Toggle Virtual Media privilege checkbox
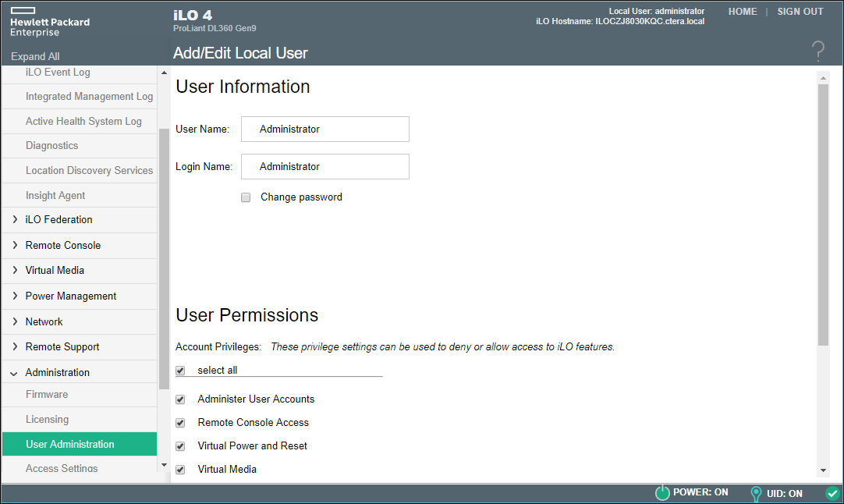 point(180,470)
